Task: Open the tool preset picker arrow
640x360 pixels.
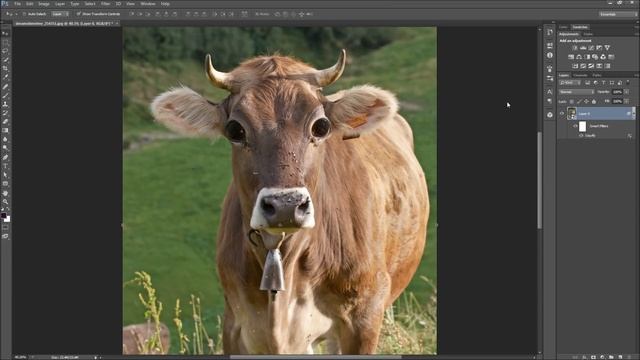Action: point(16,14)
